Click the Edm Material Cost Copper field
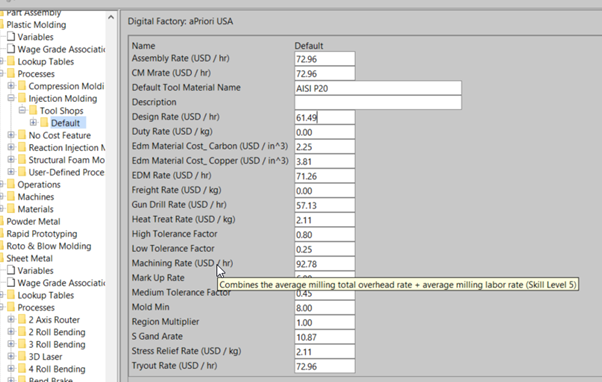 (x=325, y=161)
